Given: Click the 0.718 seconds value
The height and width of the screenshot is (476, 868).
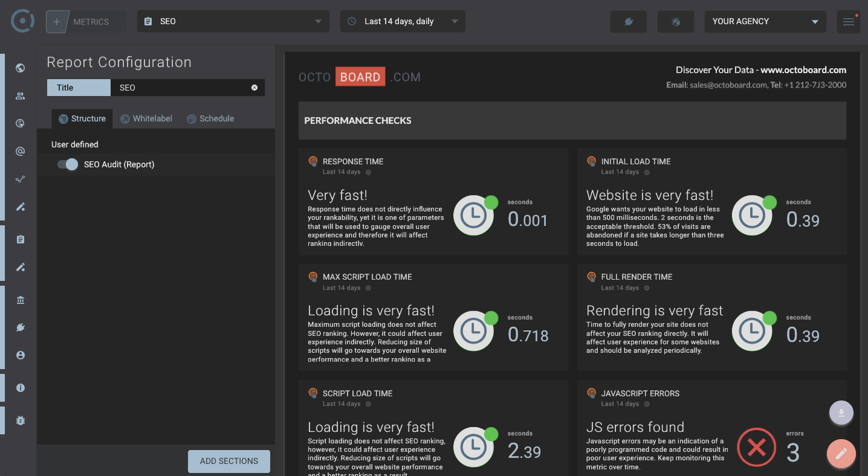Looking at the screenshot, I should coord(528,335).
